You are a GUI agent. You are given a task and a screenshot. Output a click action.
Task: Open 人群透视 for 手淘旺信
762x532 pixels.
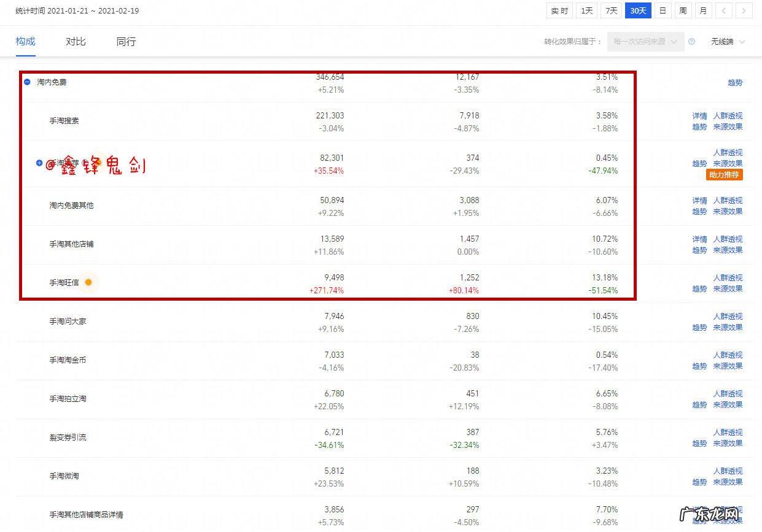(728, 278)
